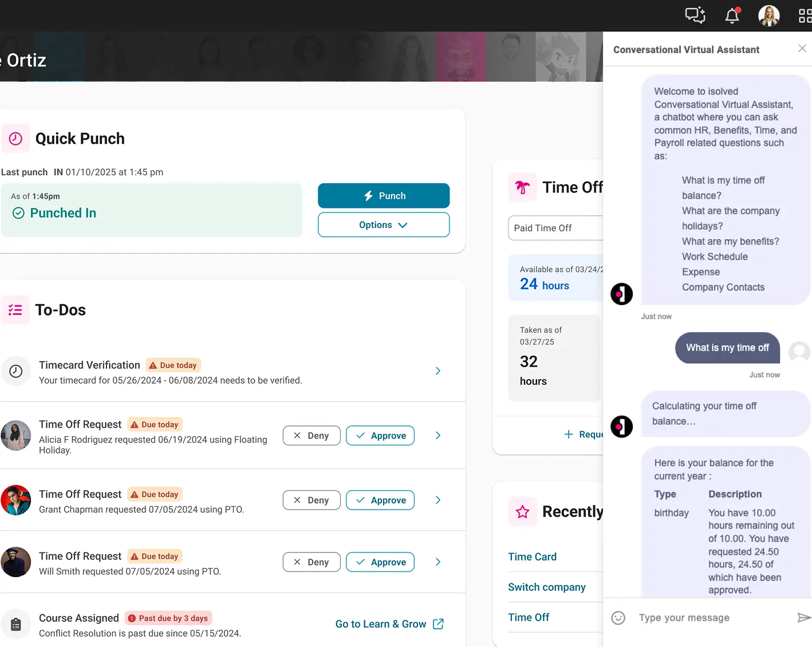Open the chat messages icon in top bar
The width and height of the screenshot is (812, 647).
tap(695, 15)
